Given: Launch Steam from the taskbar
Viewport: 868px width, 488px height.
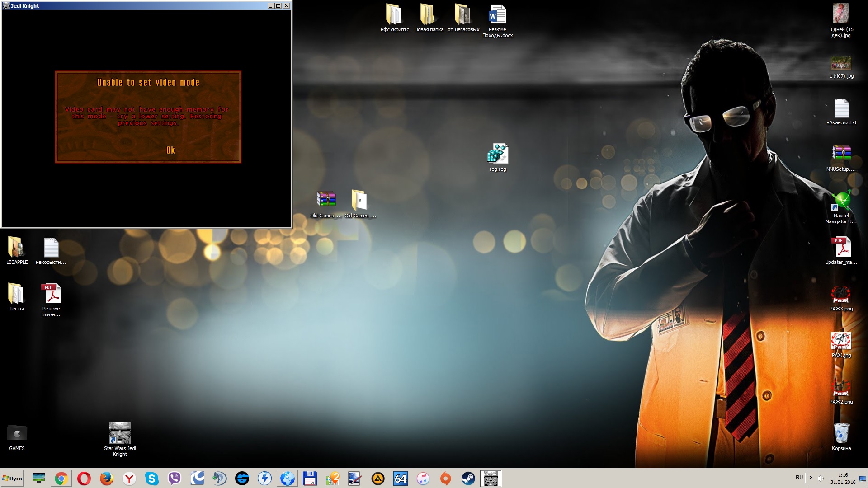Looking at the screenshot, I should [468, 479].
